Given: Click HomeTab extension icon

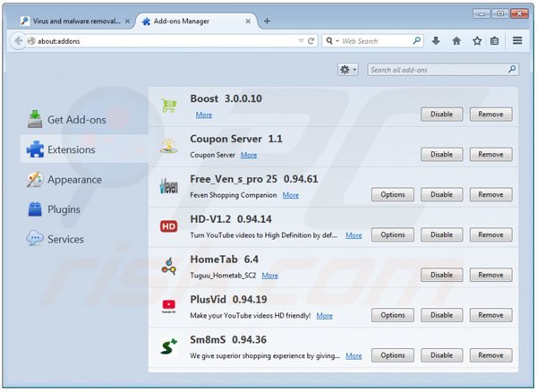Looking at the screenshot, I should coord(169,267).
